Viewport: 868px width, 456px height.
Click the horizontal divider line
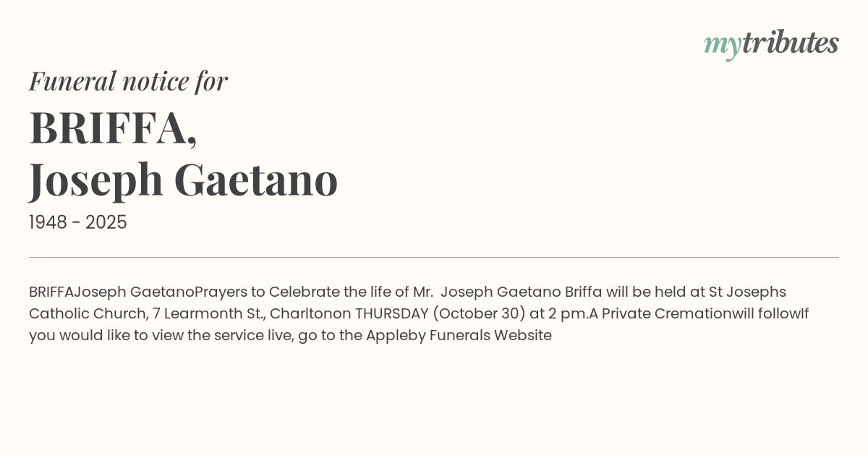(434, 257)
